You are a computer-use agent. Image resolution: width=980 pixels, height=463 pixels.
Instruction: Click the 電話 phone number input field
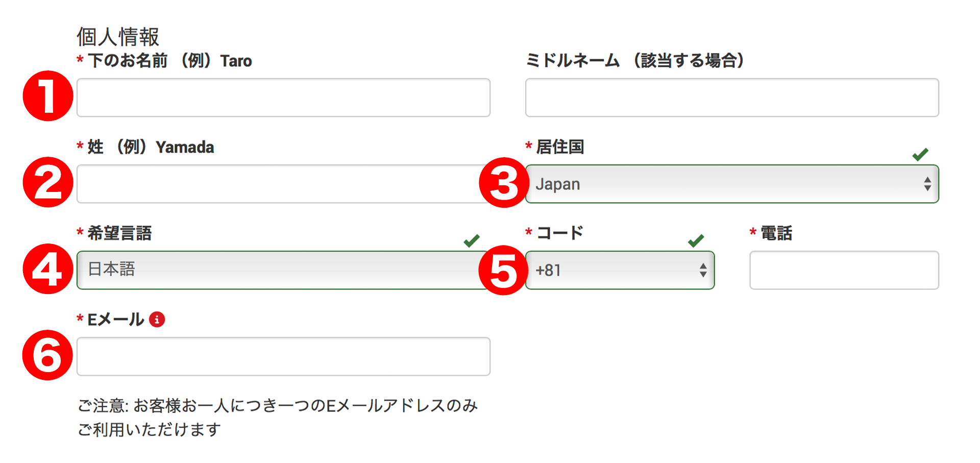(844, 270)
